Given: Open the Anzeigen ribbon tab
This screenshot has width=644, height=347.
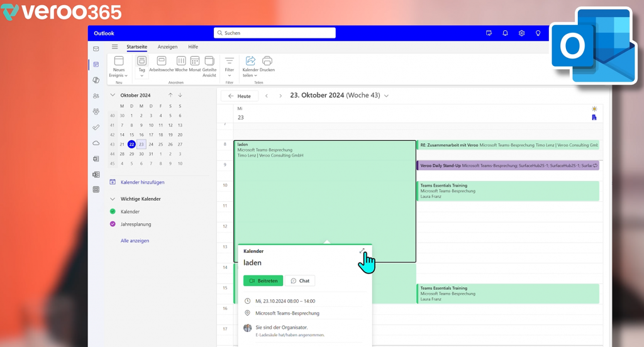Looking at the screenshot, I should pyautogui.click(x=167, y=47).
